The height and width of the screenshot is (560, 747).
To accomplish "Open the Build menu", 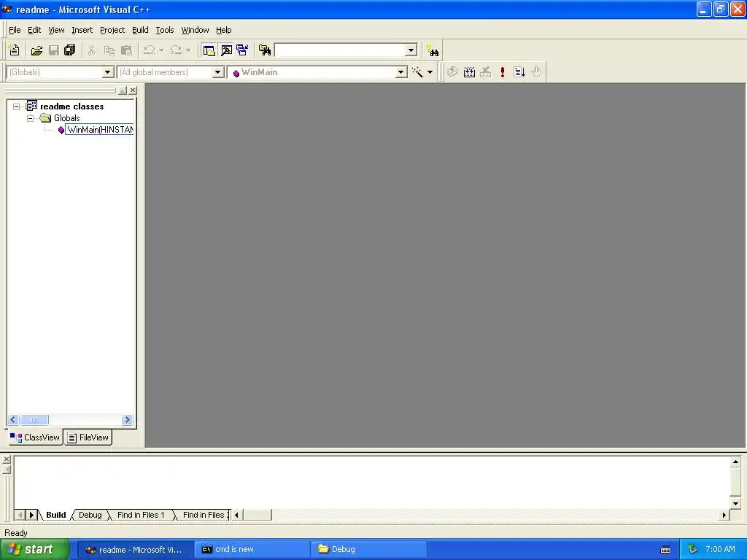I will click(140, 30).
